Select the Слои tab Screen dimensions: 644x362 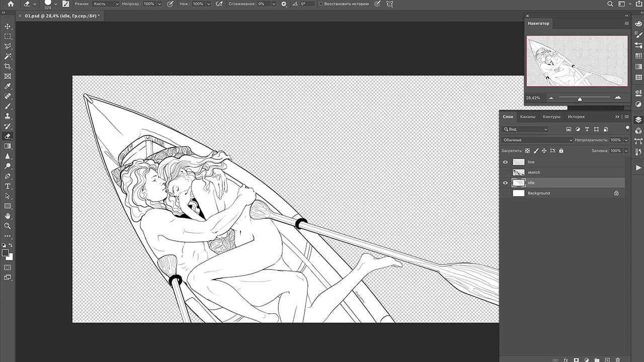[x=508, y=117]
